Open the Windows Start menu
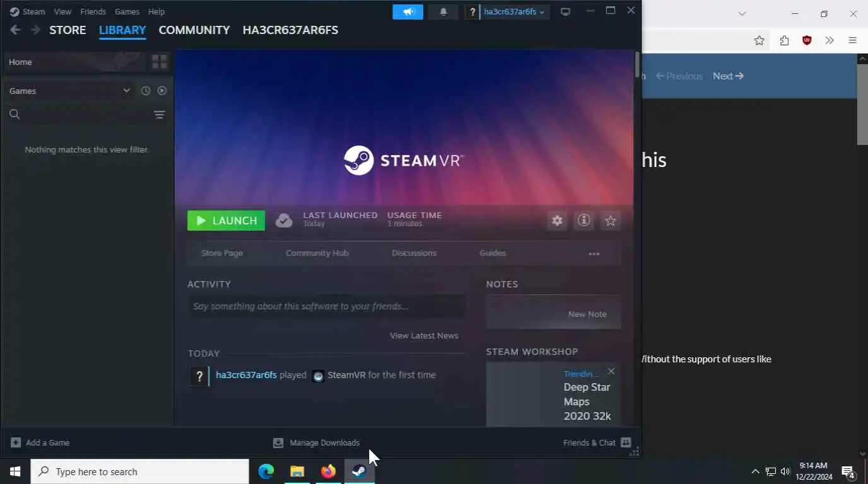 [15, 471]
